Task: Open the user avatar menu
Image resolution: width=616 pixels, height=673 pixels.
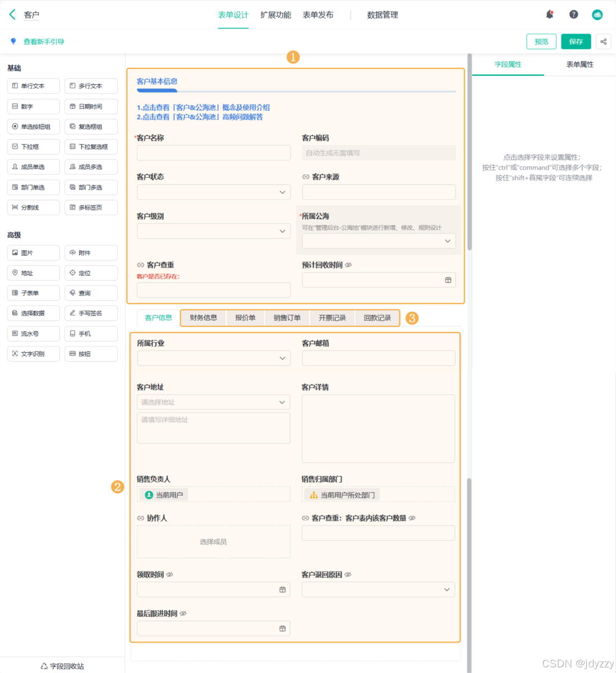Action: [597, 15]
